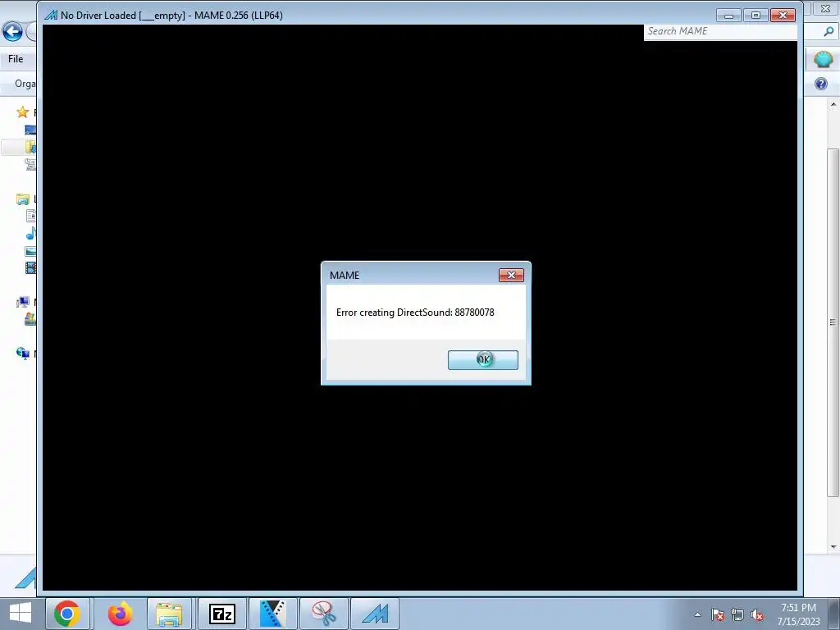The width and height of the screenshot is (840, 630).
Task: Select Downloads folder in Explorer sidebar
Action: pos(30,146)
